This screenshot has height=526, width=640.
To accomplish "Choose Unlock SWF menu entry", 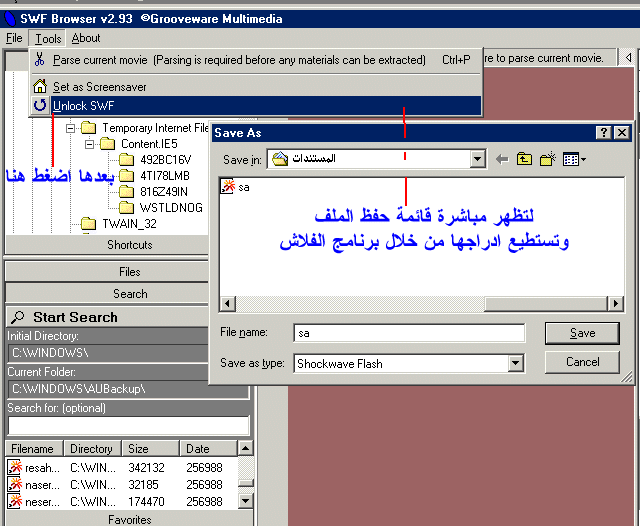I will pyautogui.click(x=256, y=106).
